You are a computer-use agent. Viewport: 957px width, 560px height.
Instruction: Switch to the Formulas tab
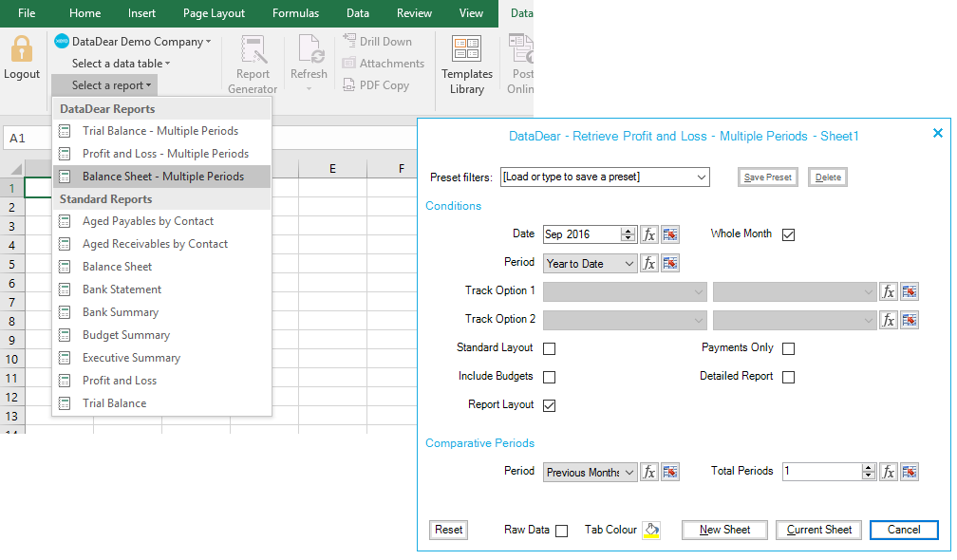pos(295,12)
